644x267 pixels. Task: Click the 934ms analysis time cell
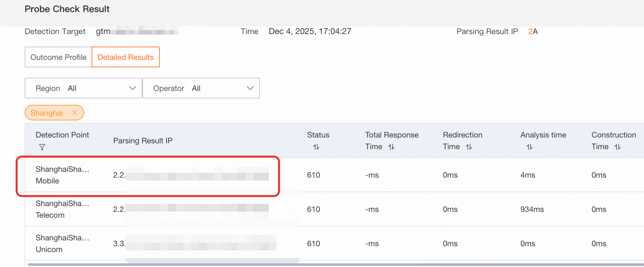pos(532,209)
